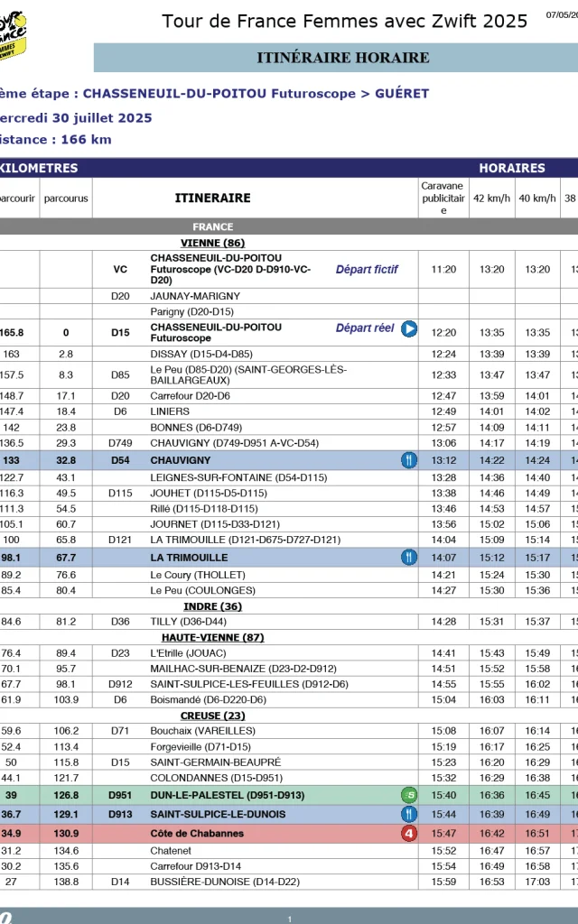
Task: Click the LINIERS entry
Action: (170, 411)
